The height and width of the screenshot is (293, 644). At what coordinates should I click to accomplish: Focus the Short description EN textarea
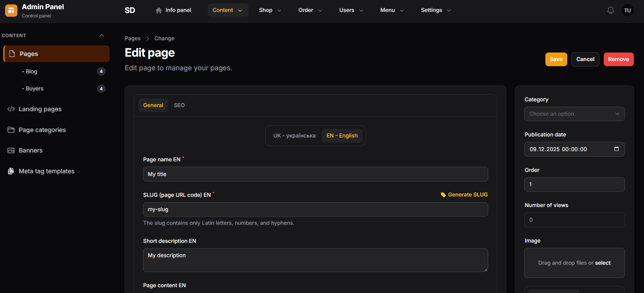[315, 260]
